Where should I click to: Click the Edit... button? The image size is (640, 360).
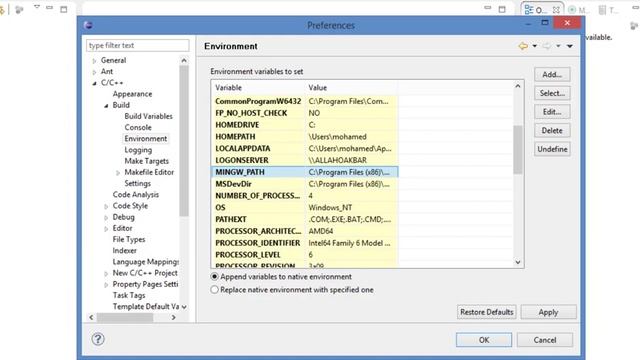[552, 112]
